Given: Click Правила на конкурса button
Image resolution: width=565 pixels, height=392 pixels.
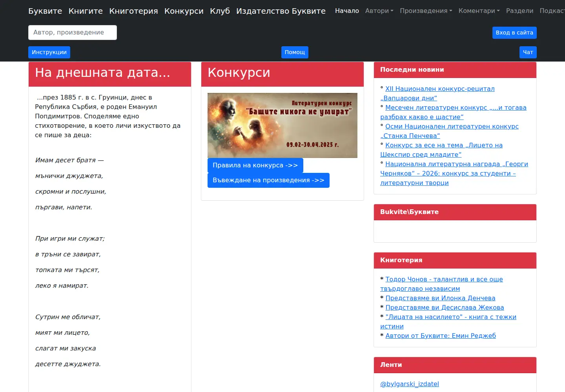Looking at the screenshot, I should click(x=255, y=165).
